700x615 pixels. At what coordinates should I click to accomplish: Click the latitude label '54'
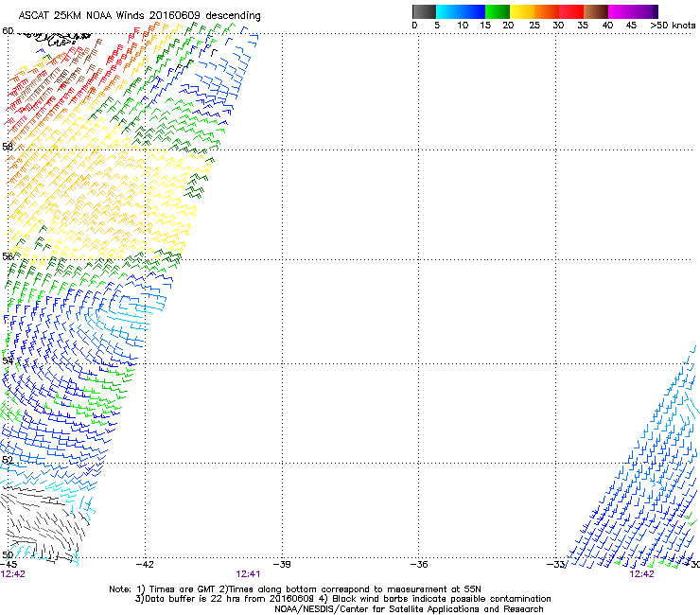(8, 360)
